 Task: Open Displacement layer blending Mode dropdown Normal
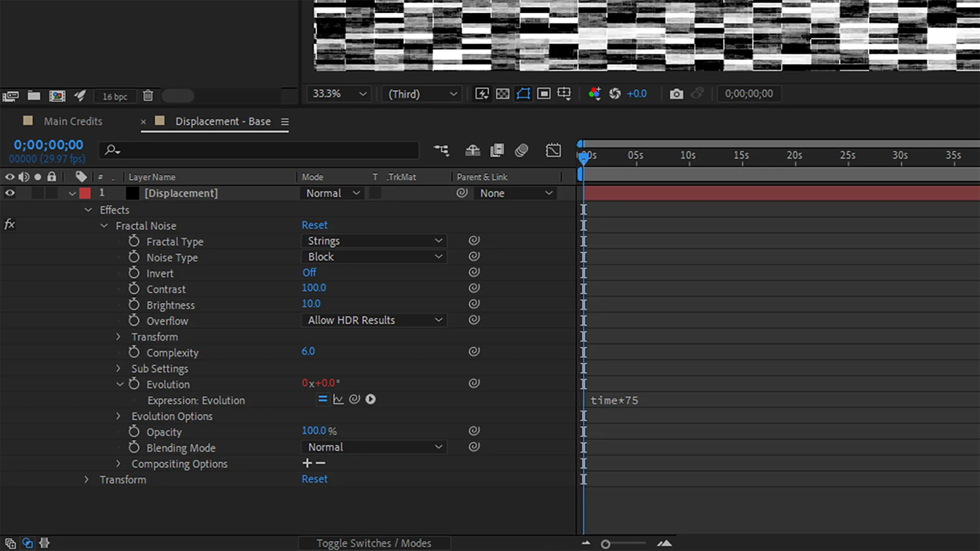tap(332, 193)
